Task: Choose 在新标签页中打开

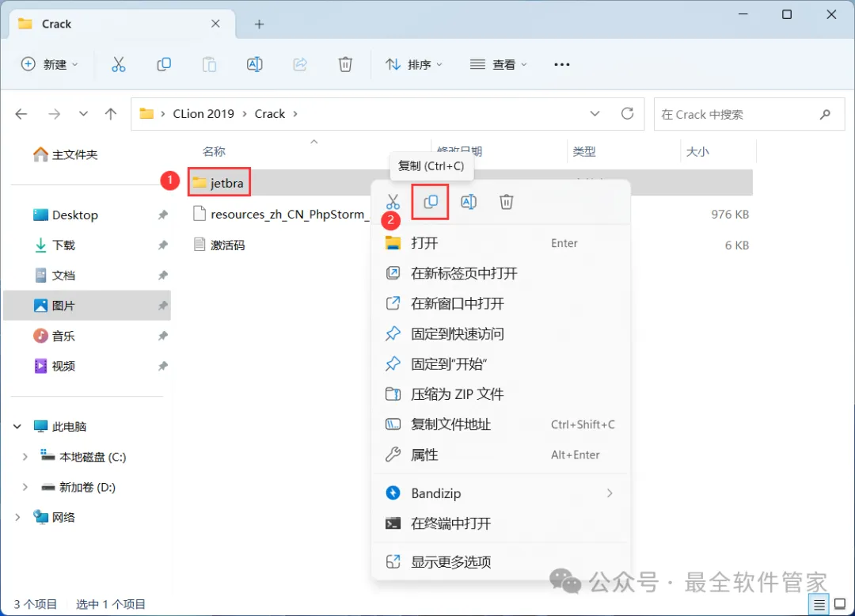Action: 500,273
